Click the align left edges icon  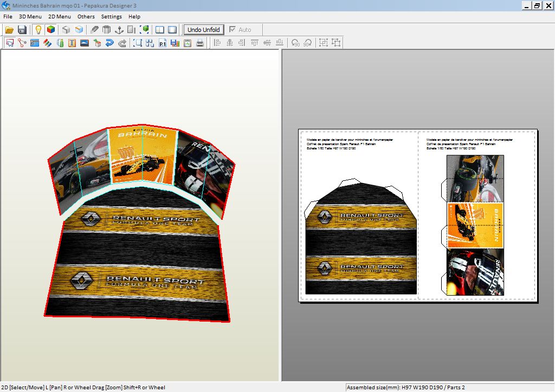pos(217,43)
